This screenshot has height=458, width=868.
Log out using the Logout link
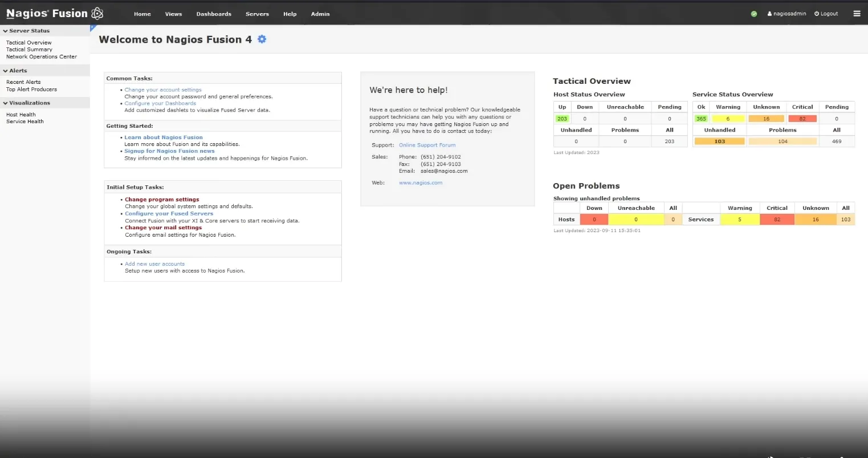click(x=826, y=14)
